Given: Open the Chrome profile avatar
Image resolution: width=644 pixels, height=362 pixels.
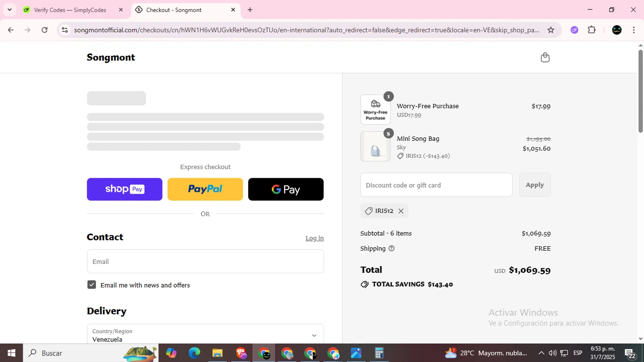Looking at the screenshot, I should point(617,30).
